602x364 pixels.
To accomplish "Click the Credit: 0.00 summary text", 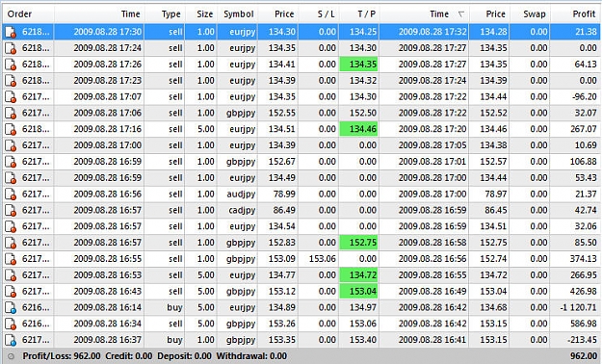I will (x=129, y=356).
